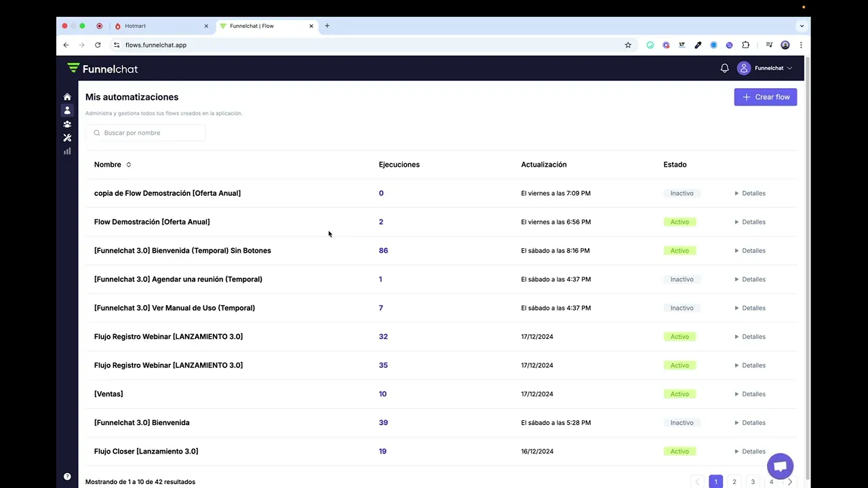
Task: Close the Hotmart tab
Action: pos(206,26)
